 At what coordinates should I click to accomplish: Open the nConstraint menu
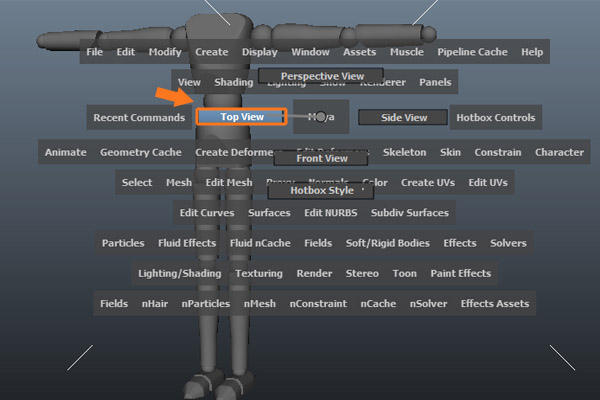(x=318, y=303)
